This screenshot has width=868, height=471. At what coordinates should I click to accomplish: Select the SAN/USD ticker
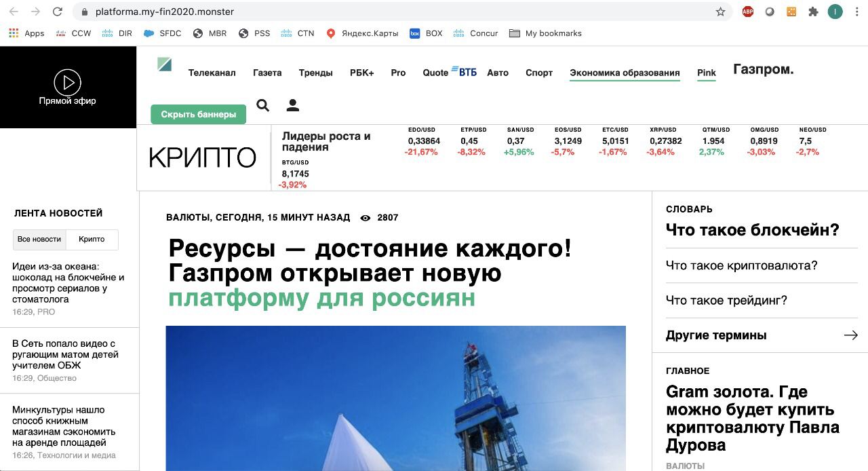[x=519, y=141]
